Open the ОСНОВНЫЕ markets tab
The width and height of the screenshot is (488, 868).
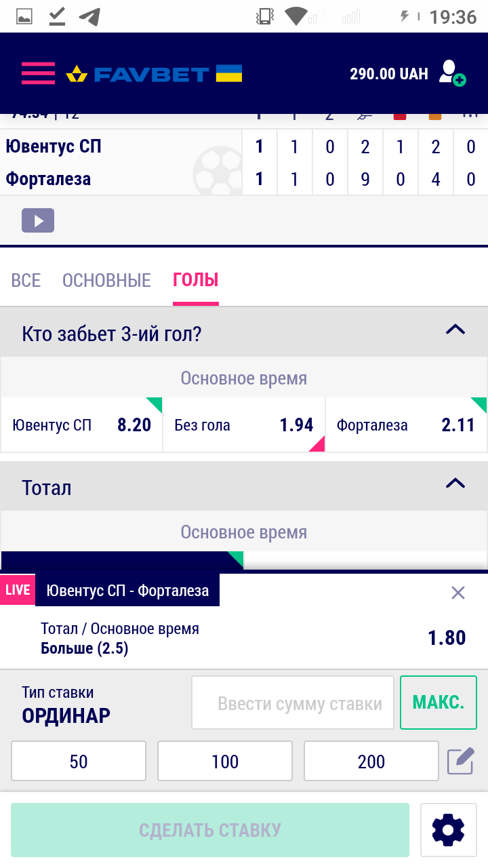pyautogui.click(x=106, y=280)
